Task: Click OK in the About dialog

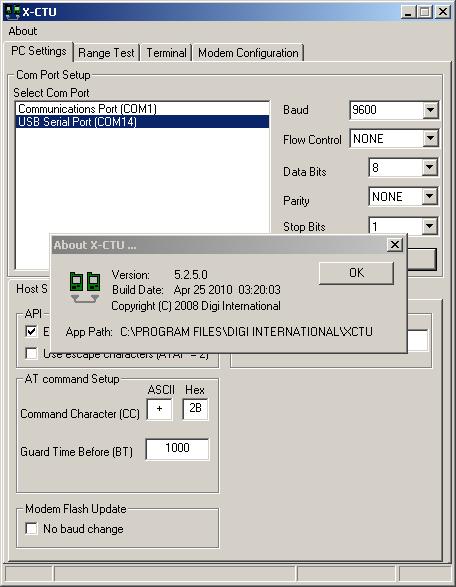Action: (356, 273)
